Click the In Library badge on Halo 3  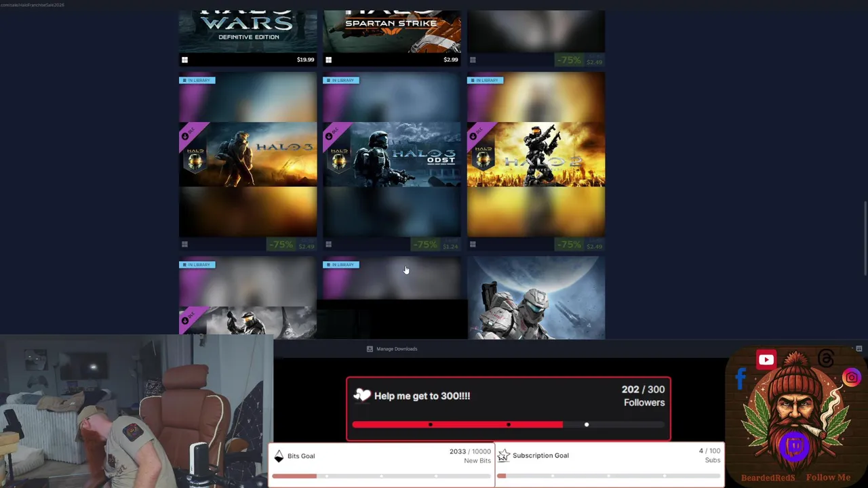click(x=197, y=80)
